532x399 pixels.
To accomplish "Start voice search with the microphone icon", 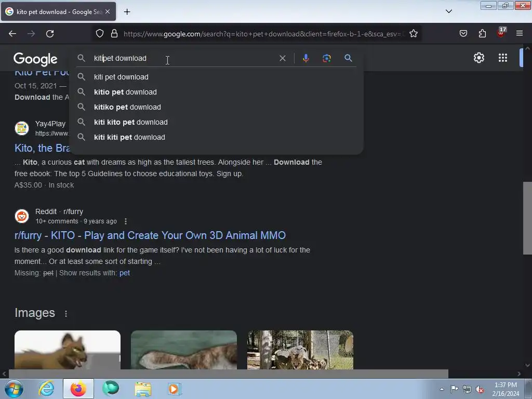I will (x=305, y=58).
